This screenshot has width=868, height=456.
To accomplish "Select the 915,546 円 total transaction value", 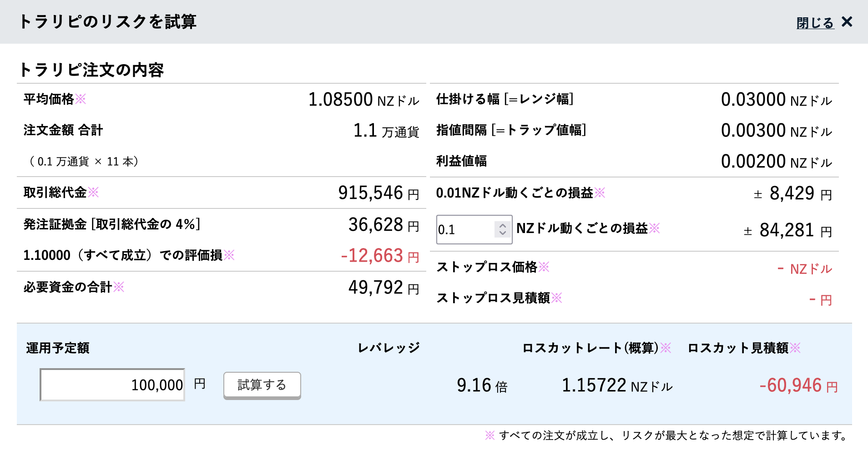I will click(x=378, y=193).
